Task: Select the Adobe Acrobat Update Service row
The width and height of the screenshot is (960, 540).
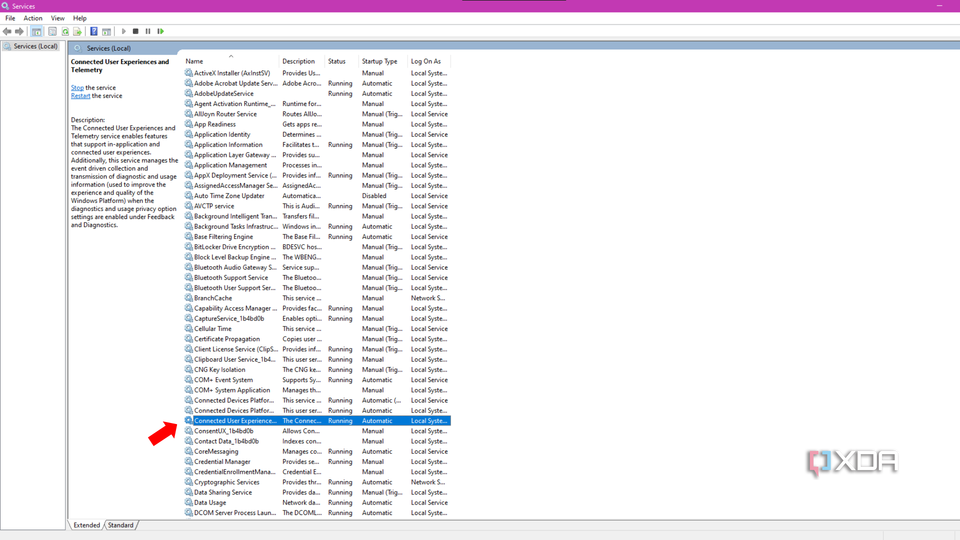Action: tap(317, 83)
